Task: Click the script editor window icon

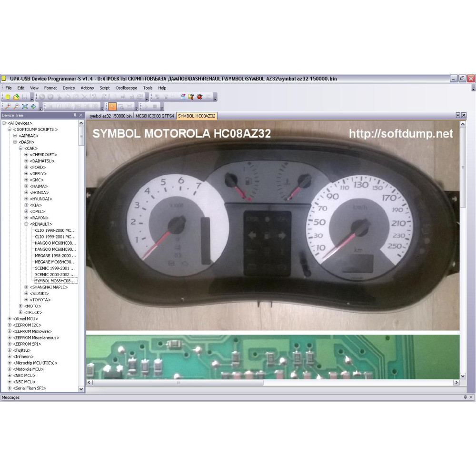Action: 182,97
